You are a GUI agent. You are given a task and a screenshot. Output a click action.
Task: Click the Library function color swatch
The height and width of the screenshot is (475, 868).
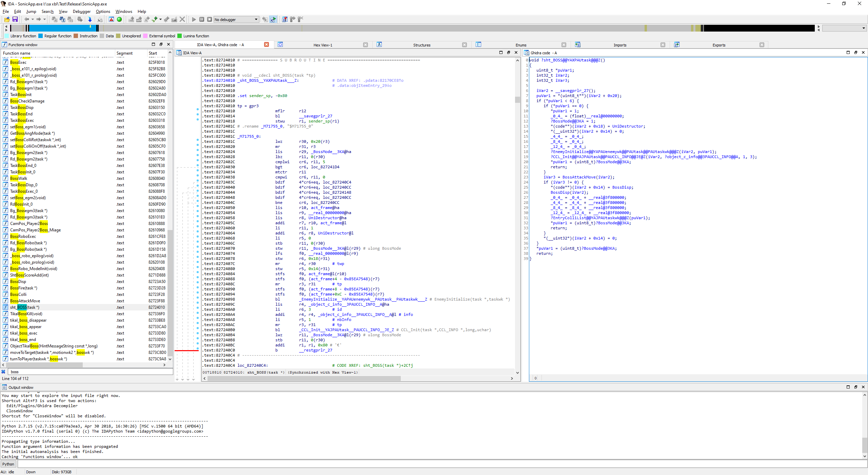(x=6, y=36)
